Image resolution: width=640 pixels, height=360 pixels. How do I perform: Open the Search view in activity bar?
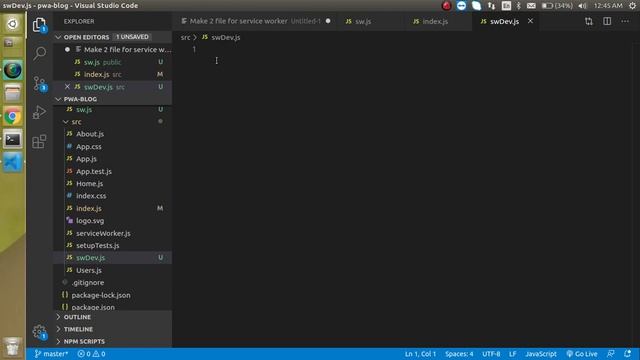[x=39, y=53]
